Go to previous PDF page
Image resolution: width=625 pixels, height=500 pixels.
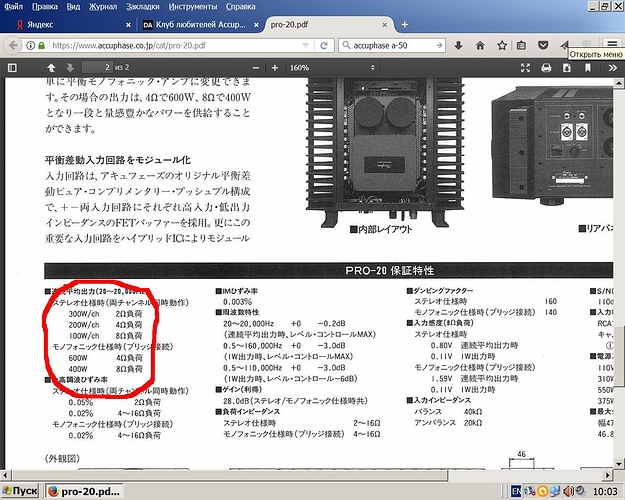click(x=51, y=68)
